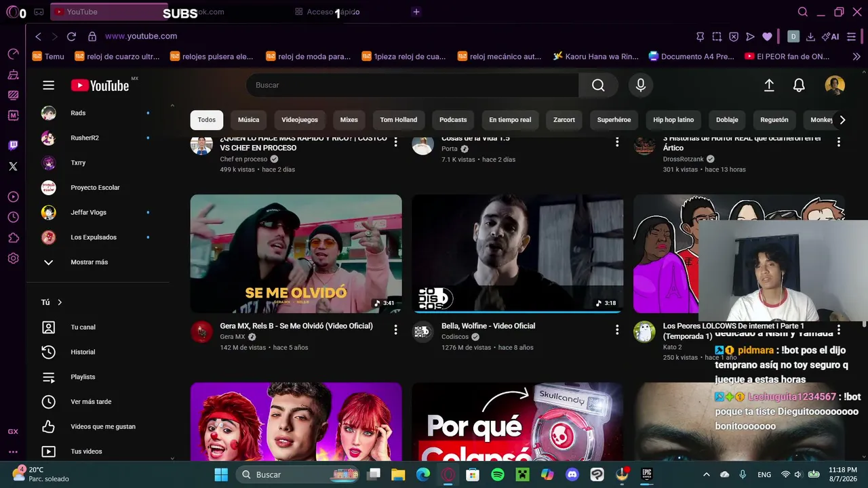Click the YouTube Buscar search field
Viewport: 868px width, 488px height.
(412, 85)
